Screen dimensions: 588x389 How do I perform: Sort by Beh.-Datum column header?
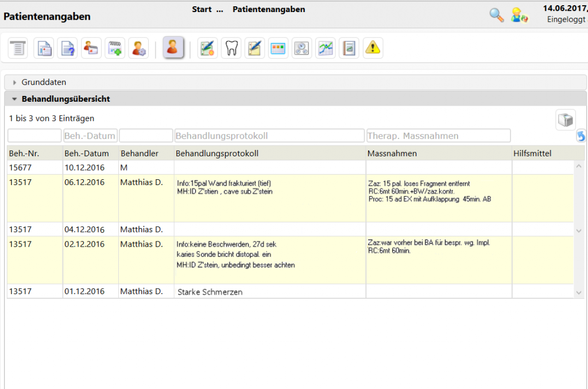pyautogui.click(x=87, y=153)
